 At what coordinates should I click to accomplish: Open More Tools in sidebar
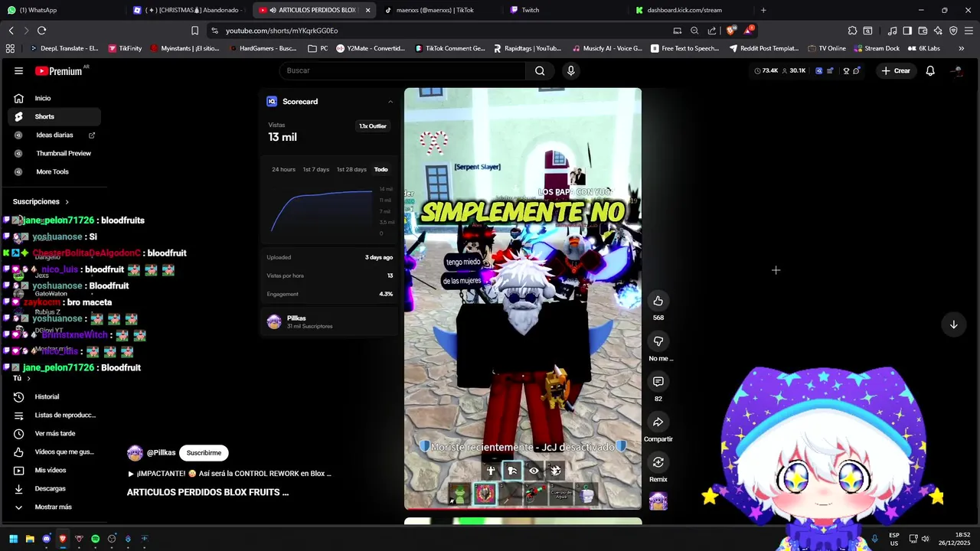(x=54, y=171)
